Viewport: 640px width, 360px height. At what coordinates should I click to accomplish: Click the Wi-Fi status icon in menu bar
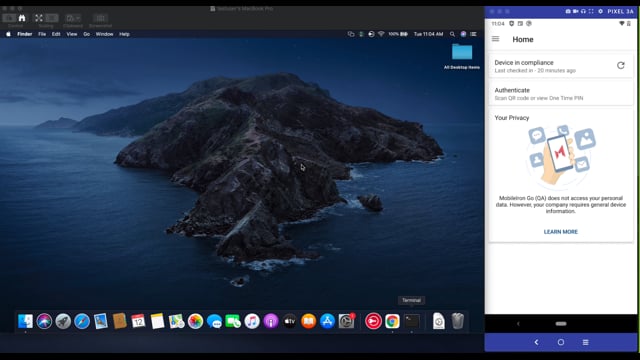(x=381, y=34)
